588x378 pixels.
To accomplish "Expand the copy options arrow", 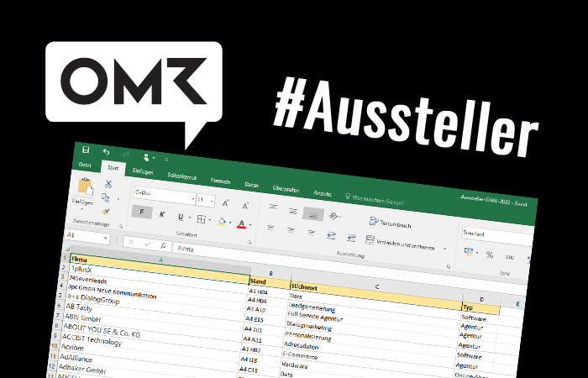I will pos(118,199).
